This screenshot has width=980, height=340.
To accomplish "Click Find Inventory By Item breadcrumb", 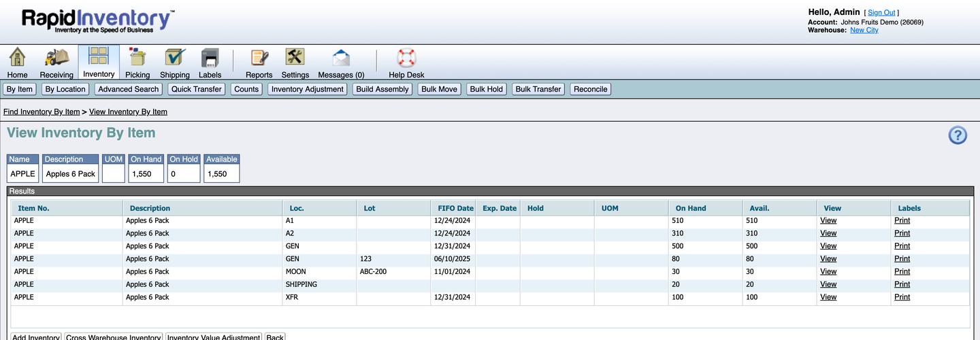I will [x=42, y=112].
